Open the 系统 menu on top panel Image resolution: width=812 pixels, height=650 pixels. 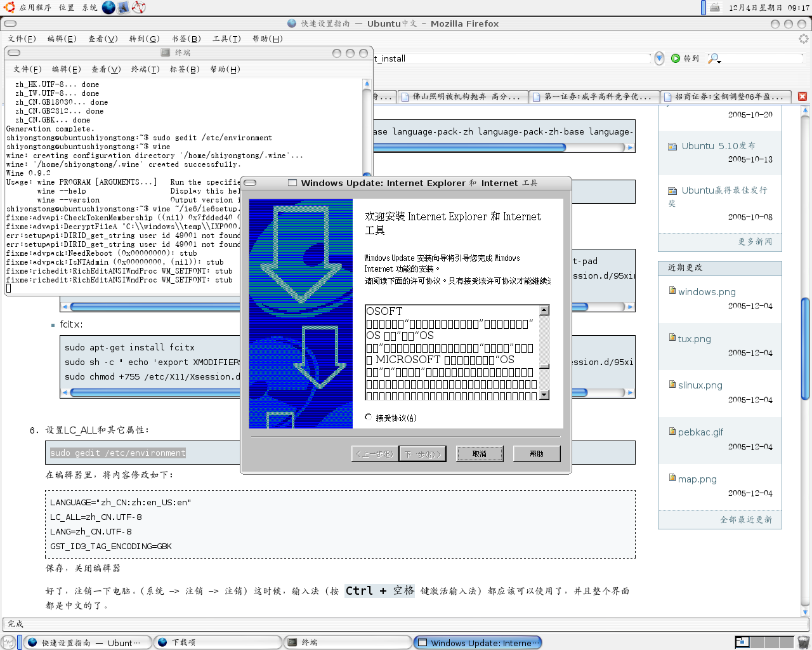pos(90,8)
